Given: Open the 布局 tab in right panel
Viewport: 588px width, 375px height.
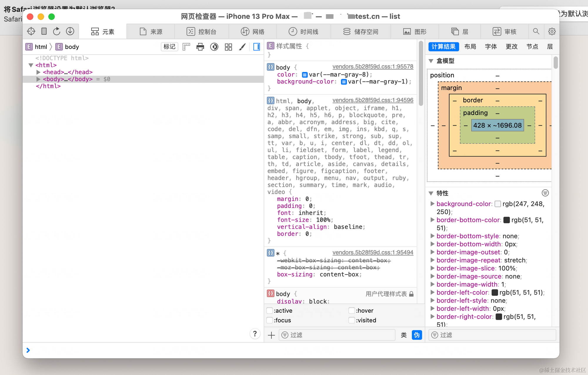Looking at the screenshot, I should coord(470,46).
